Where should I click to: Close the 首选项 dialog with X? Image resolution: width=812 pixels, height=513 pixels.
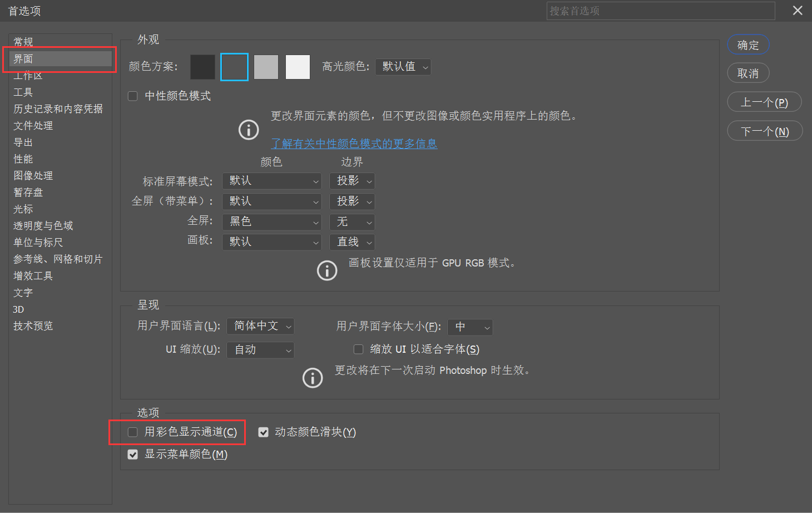click(798, 11)
